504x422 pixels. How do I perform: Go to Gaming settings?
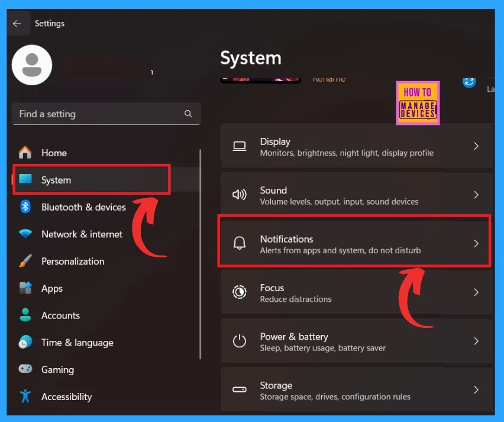click(x=106, y=369)
